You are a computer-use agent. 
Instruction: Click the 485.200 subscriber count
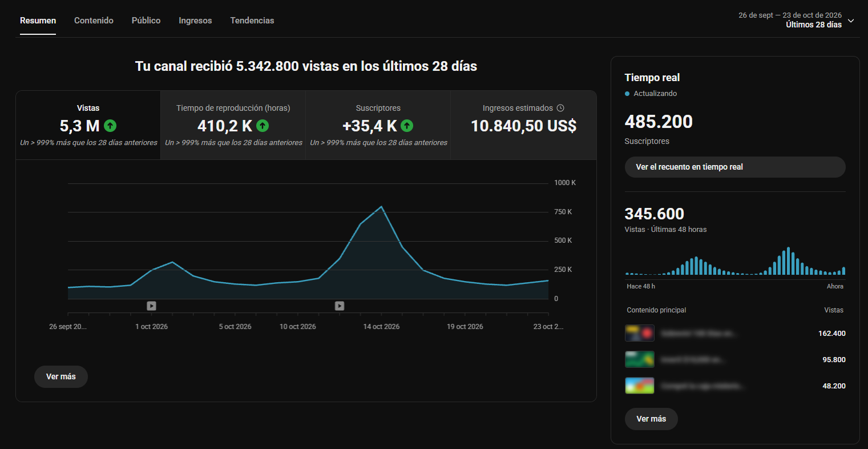coord(659,122)
